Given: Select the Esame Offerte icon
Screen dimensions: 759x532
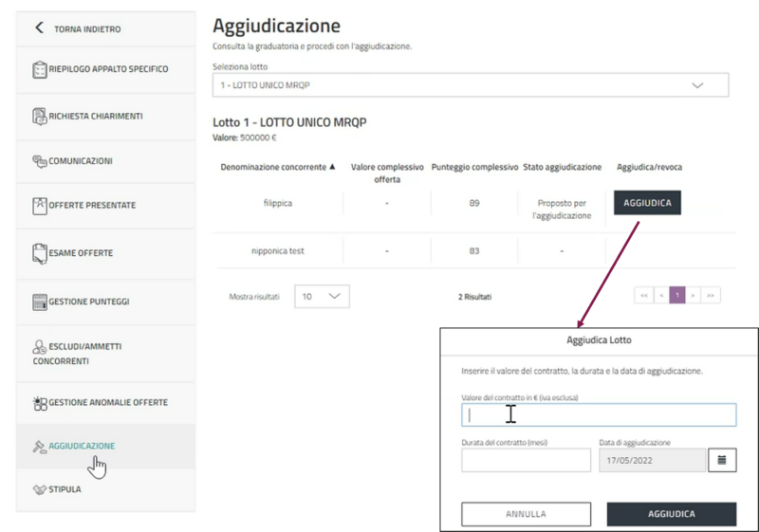Looking at the screenshot, I should (x=40, y=253).
